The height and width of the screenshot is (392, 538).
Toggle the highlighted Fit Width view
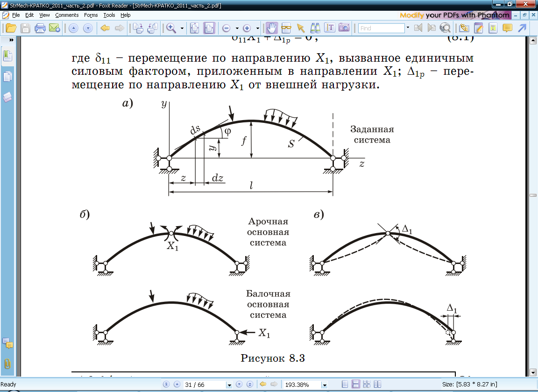(x=209, y=28)
